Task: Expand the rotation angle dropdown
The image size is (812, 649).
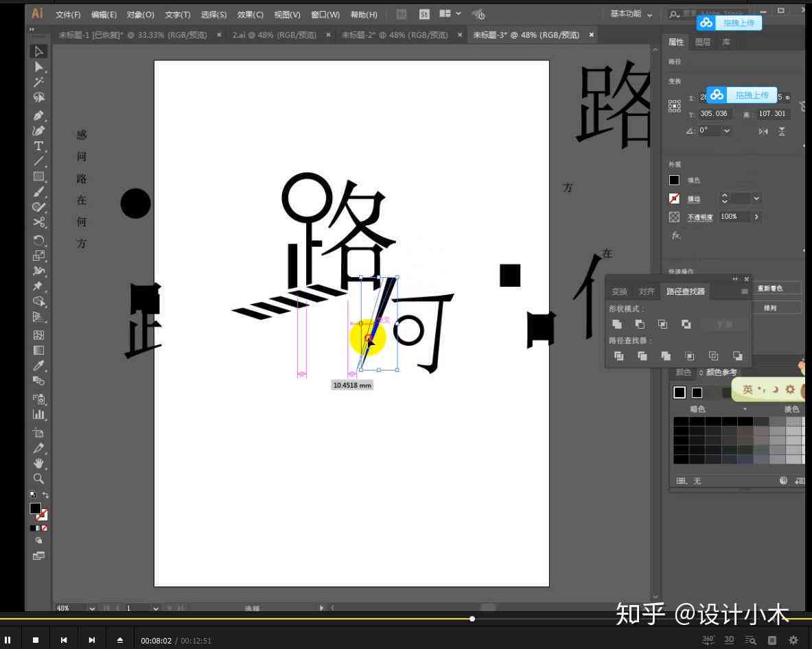Action: click(727, 131)
